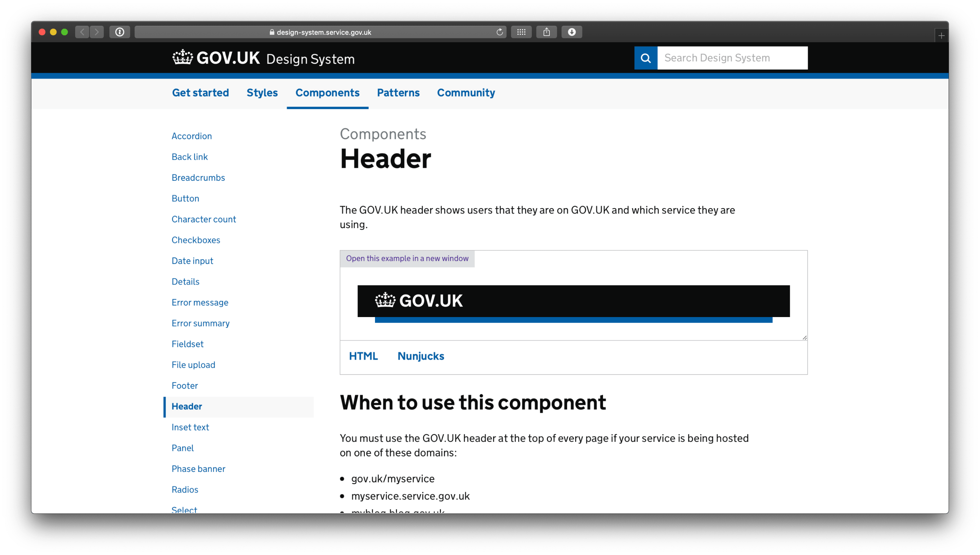This screenshot has width=980, height=555.
Task: Open Error summary in sidebar
Action: (200, 323)
